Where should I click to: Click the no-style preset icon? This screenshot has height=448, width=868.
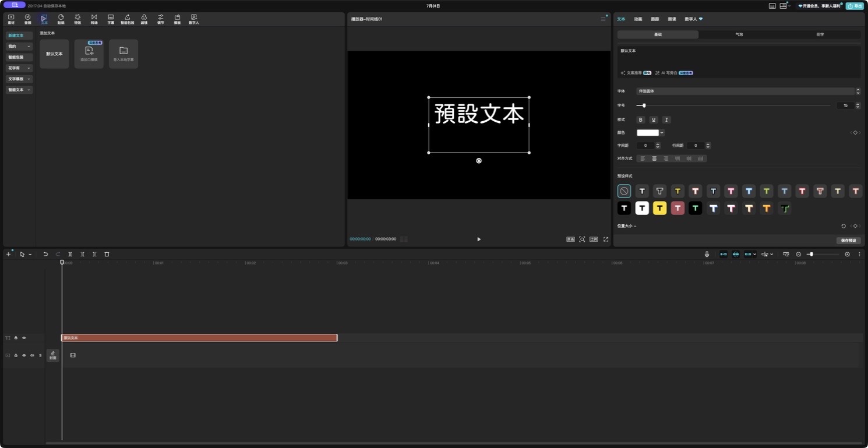[624, 191]
